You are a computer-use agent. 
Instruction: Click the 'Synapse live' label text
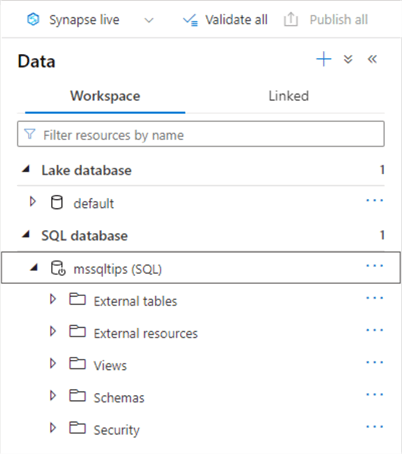pos(84,20)
